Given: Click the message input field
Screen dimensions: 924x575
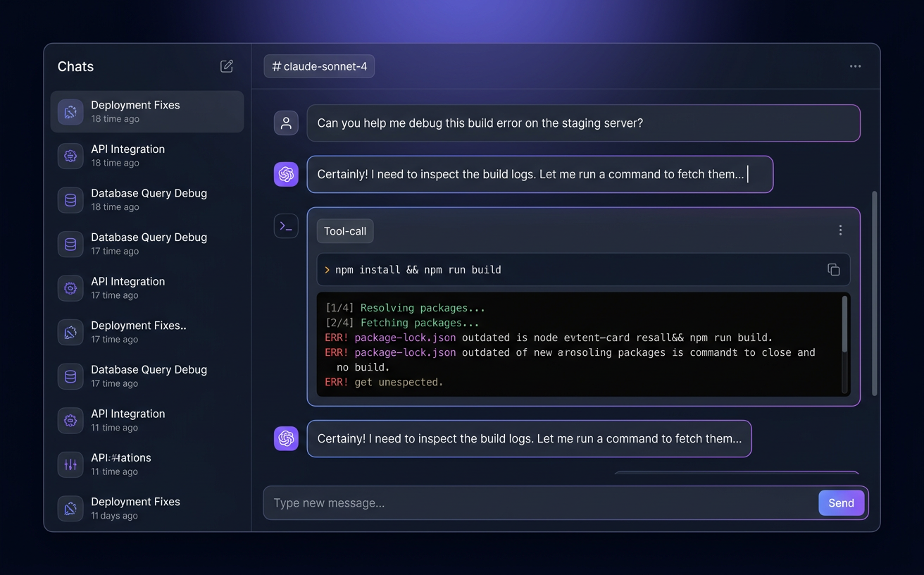Looking at the screenshot, I should coord(493,502).
